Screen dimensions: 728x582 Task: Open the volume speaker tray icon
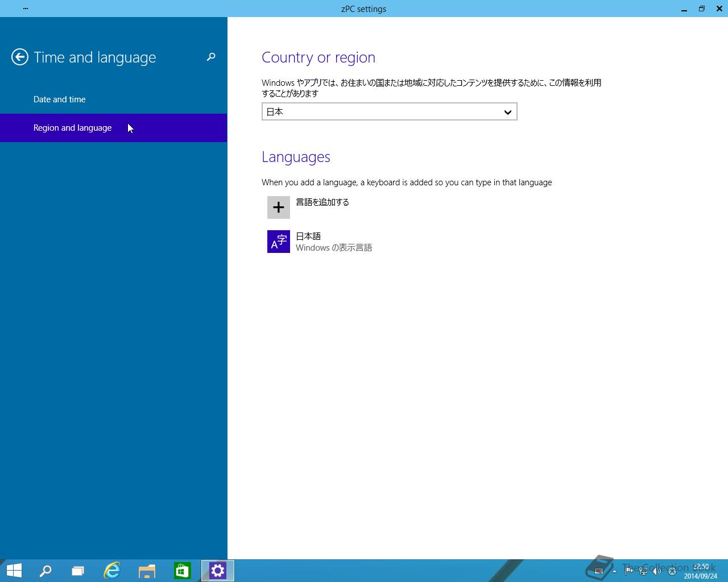(x=657, y=571)
